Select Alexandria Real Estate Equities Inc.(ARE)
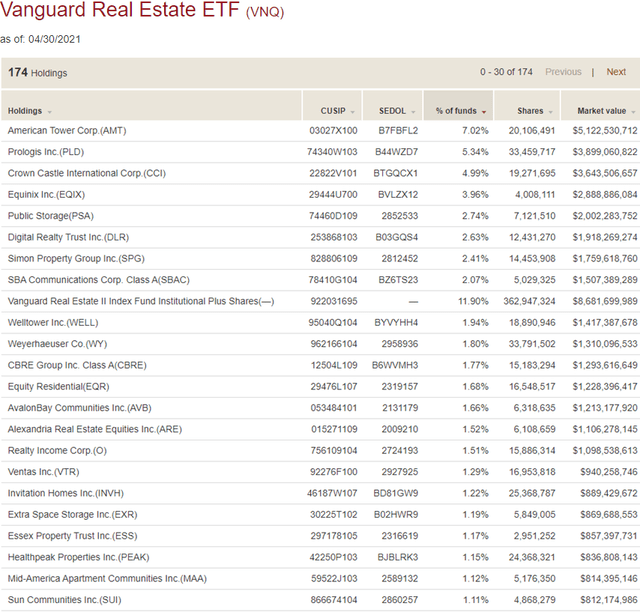Image resolution: width=640 pixels, height=612 pixels. click(95, 429)
